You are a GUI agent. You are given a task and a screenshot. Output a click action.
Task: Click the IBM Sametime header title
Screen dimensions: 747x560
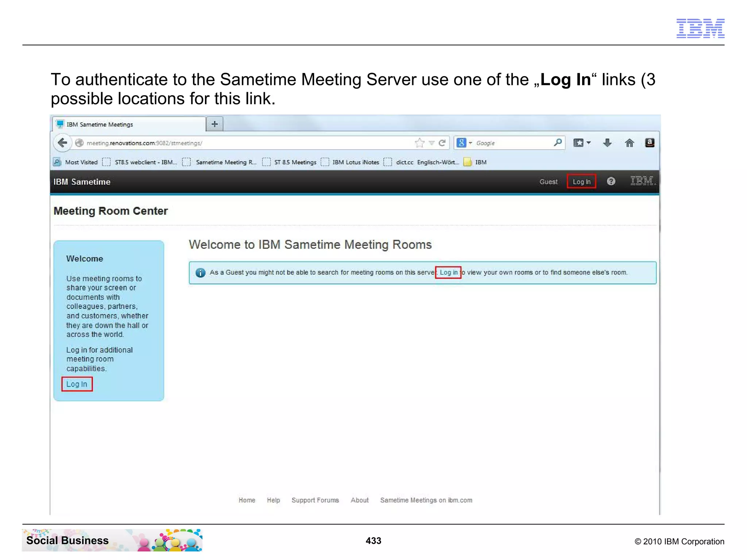[x=82, y=182]
